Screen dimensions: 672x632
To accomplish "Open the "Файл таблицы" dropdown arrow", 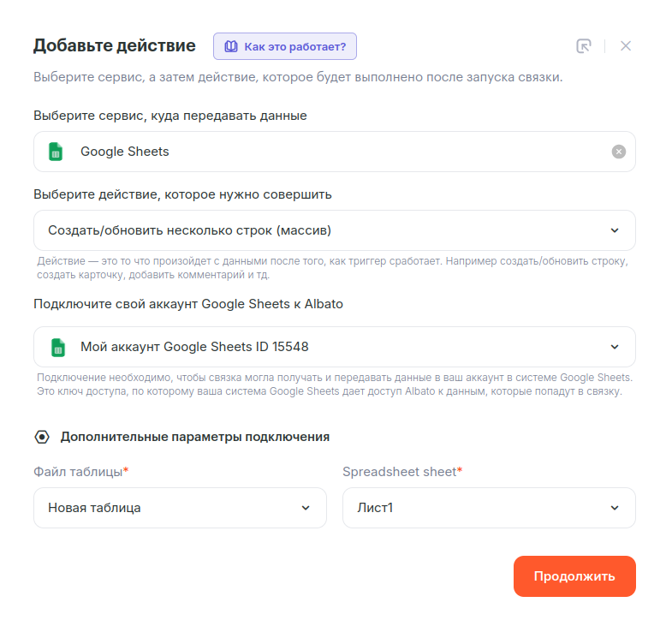I will click(306, 508).
